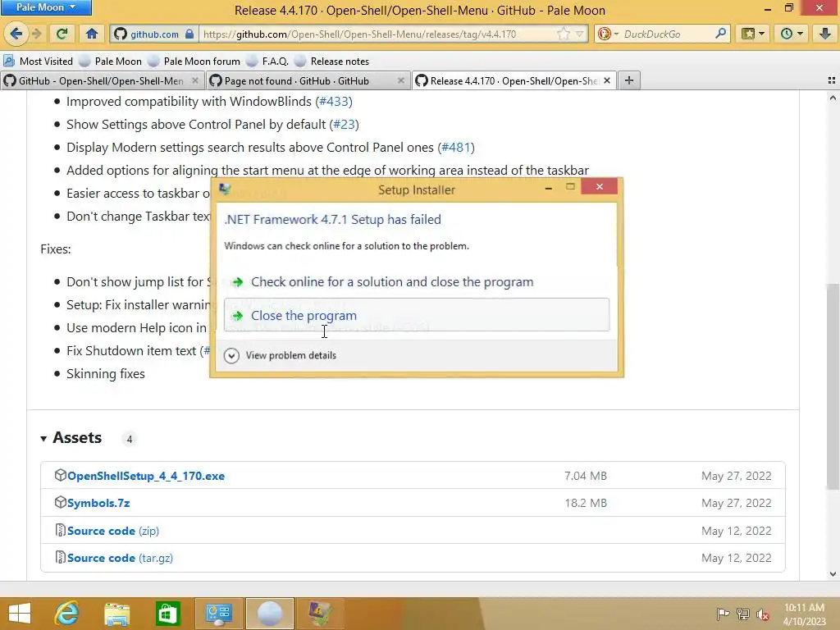Reload the current page
This screenshot has height=630, width=840.
[62, 34]
